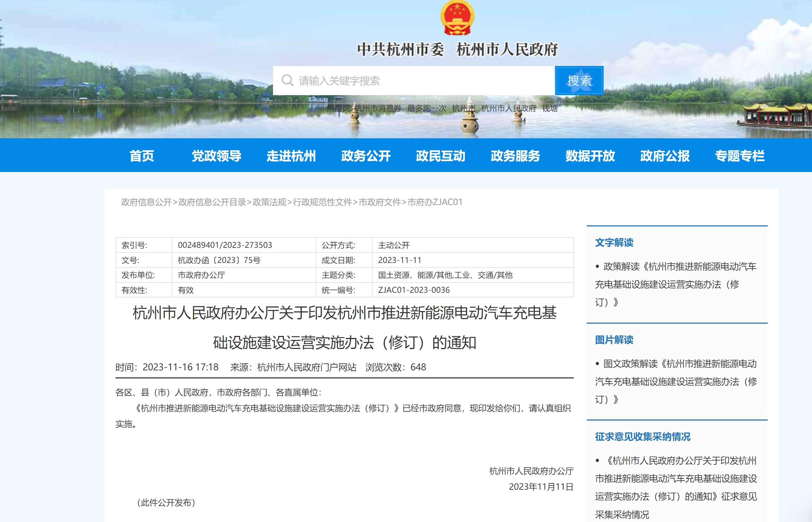Click the hot search term 最多跑一次

tap(426, 109)
